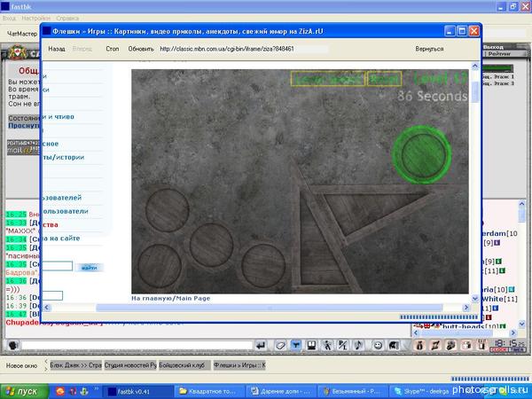The height and width of the screenshot is (399, 532).
Task: Click the helmet icon in chat toolbar
Action: click(394, 346)
